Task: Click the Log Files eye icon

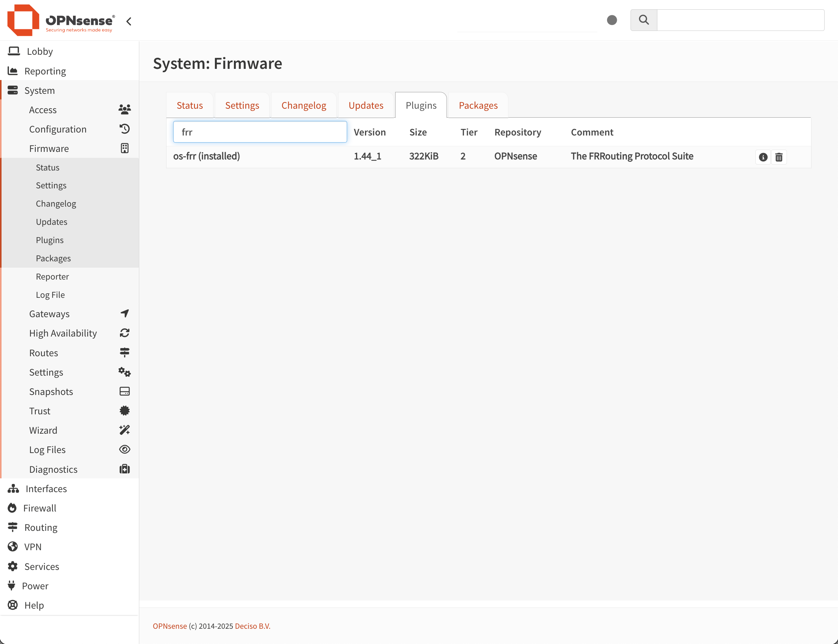Action: tap(124, 449)
